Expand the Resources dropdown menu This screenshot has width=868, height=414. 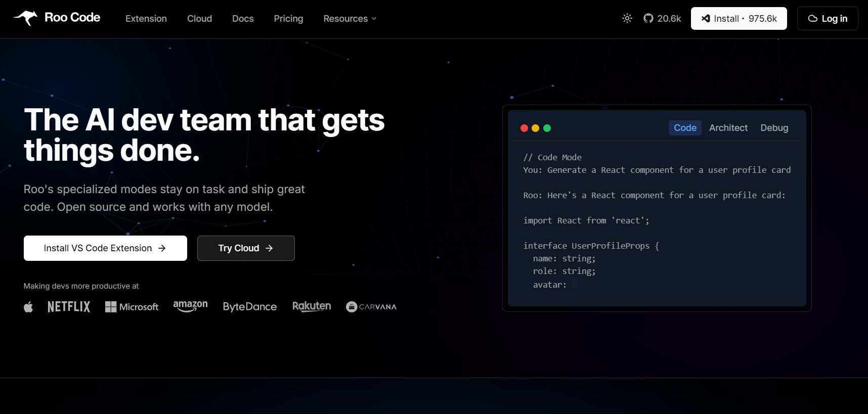tap(350, 19)
